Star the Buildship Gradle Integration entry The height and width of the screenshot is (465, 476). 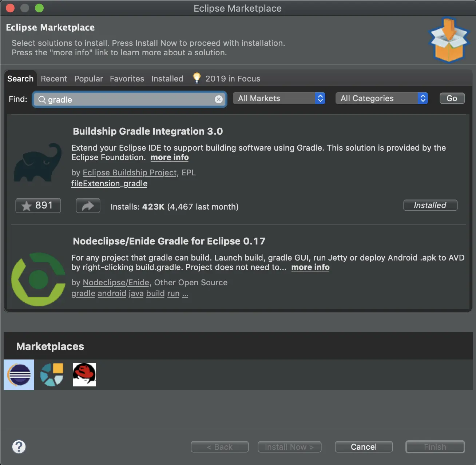point(38,206)
